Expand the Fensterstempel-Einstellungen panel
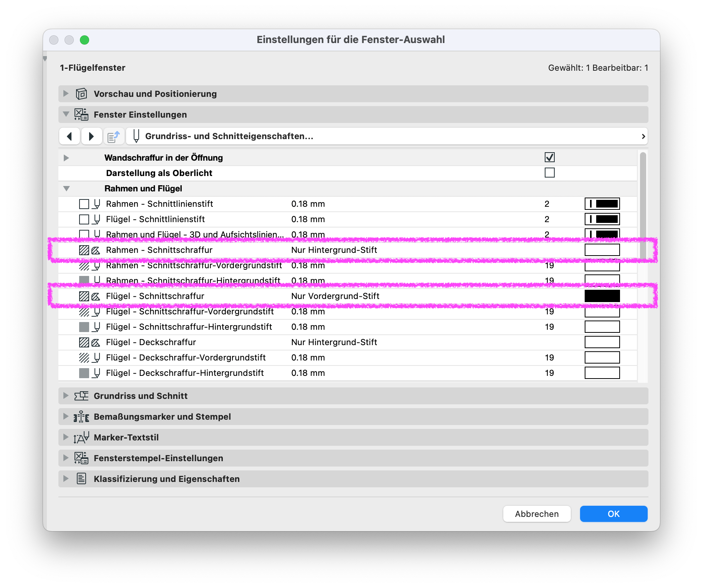Viewport: 703px width, 588px height. pos(66,458)
